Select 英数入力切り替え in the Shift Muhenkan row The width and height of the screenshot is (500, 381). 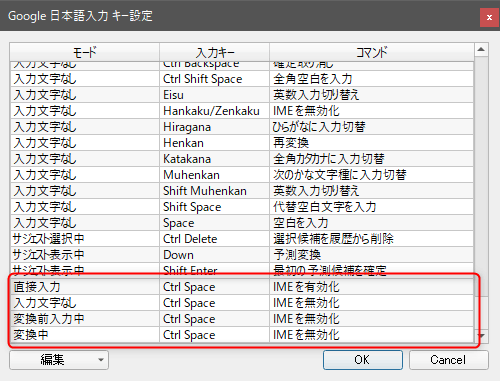pyautogui.click(x=371, y=191)
